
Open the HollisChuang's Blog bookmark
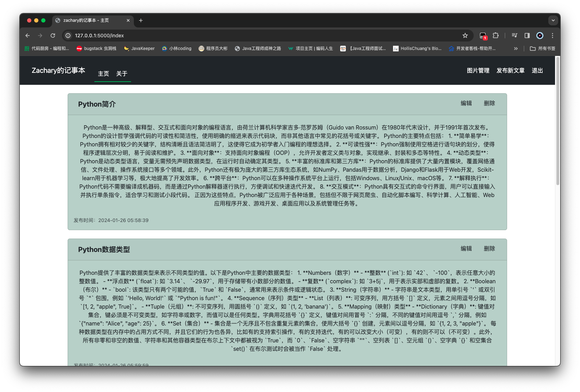point(417,49)
